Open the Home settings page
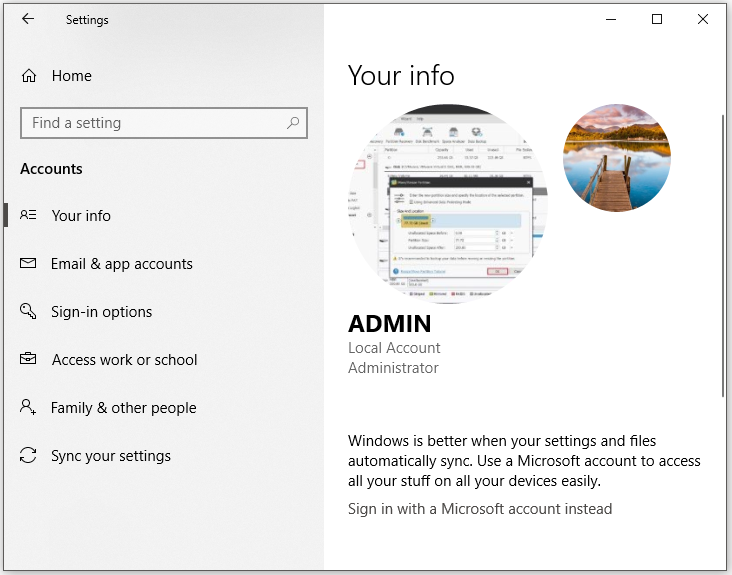 pyautogui.click(x=71, y=76)
